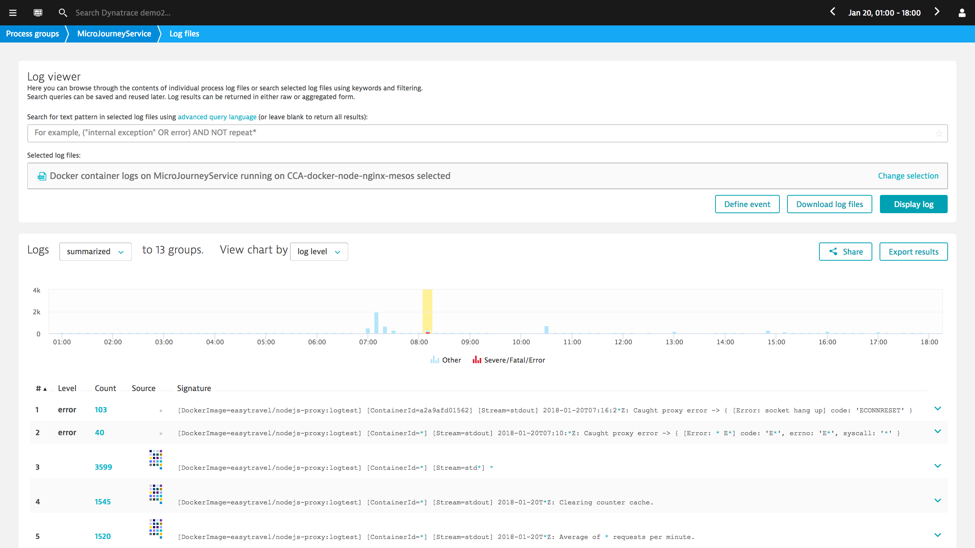The image size is (975, 548).
Task: Open the summarized logs dropdown
Action: [95, 251]
